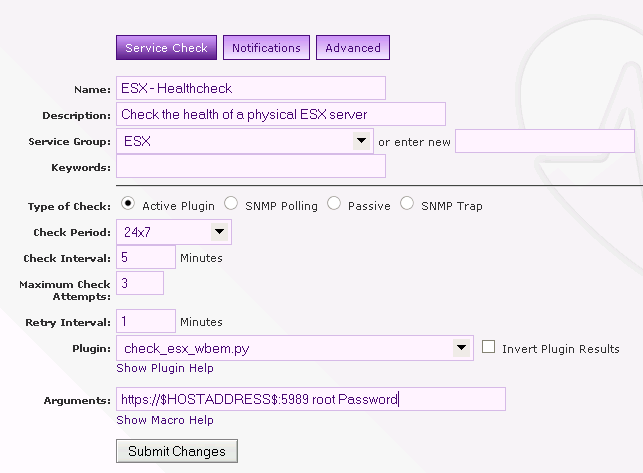Expand the Plugin dropdown showing check_esx_wbem.py

[x=295, y=348]
